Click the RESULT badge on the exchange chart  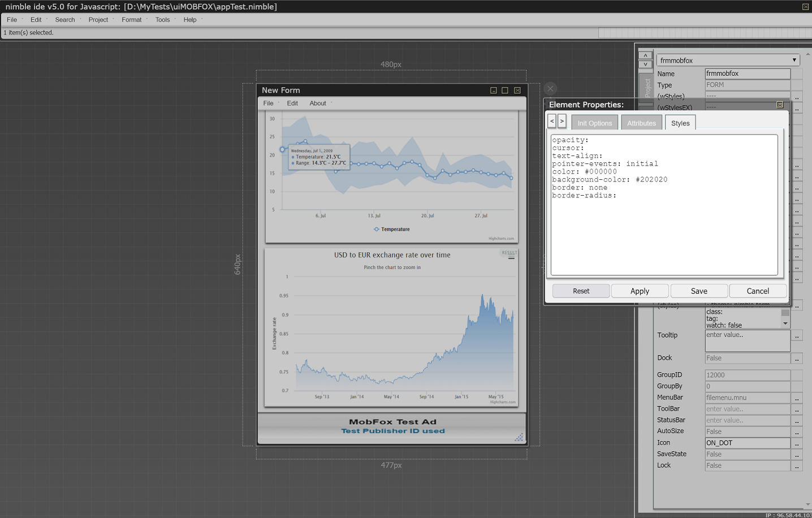click(509, 253)
